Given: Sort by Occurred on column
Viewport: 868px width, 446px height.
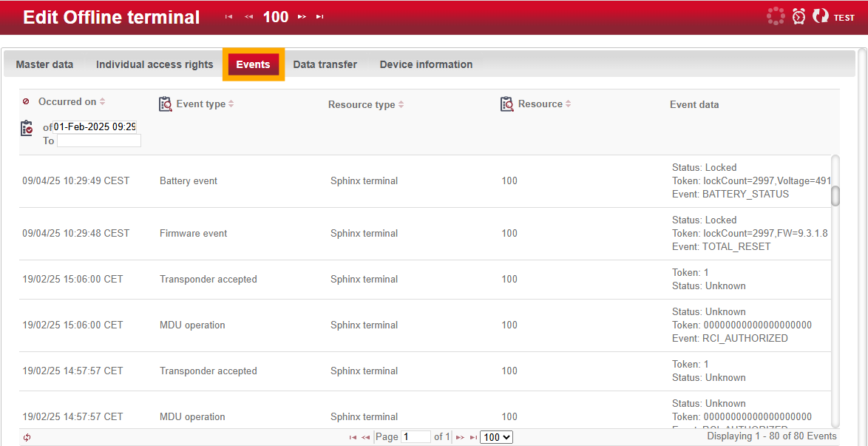Looking at the screenshot, I should click(x=68, y=101).
